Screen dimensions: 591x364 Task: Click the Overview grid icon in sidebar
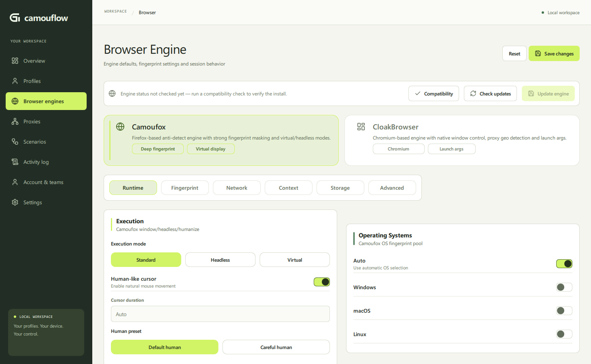click(15, 61)
